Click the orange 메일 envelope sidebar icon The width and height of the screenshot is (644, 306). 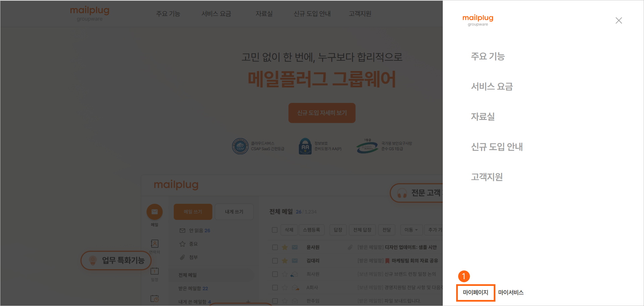tap(155, 212)
